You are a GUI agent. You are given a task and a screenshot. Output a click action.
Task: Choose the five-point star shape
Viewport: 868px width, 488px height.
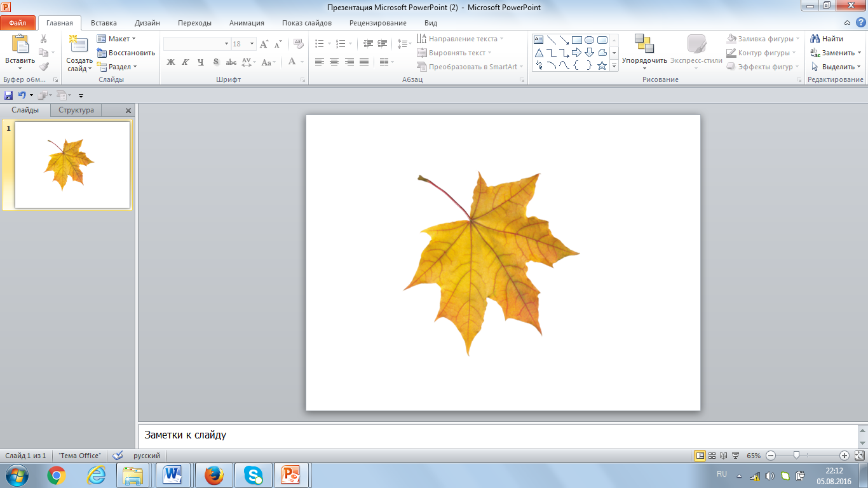coord(602,65)
